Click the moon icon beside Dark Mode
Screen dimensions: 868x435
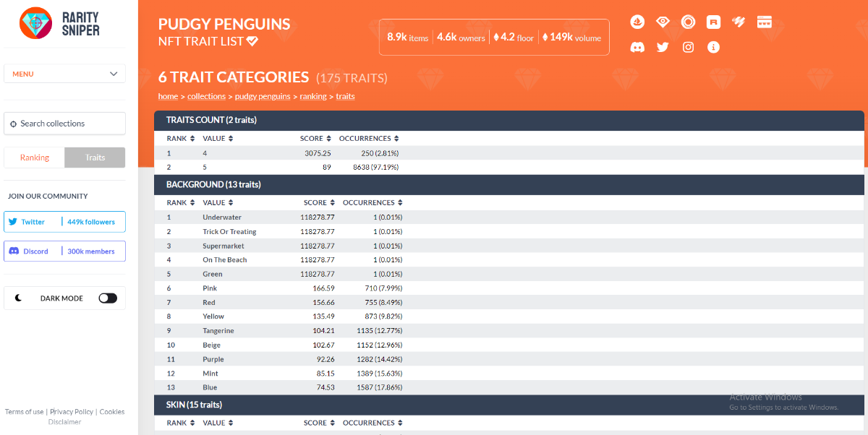click(19, 298)
